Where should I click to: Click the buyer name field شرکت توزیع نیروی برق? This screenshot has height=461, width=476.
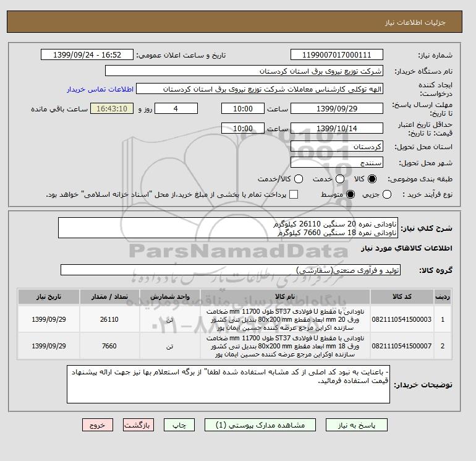coord(244,71)
